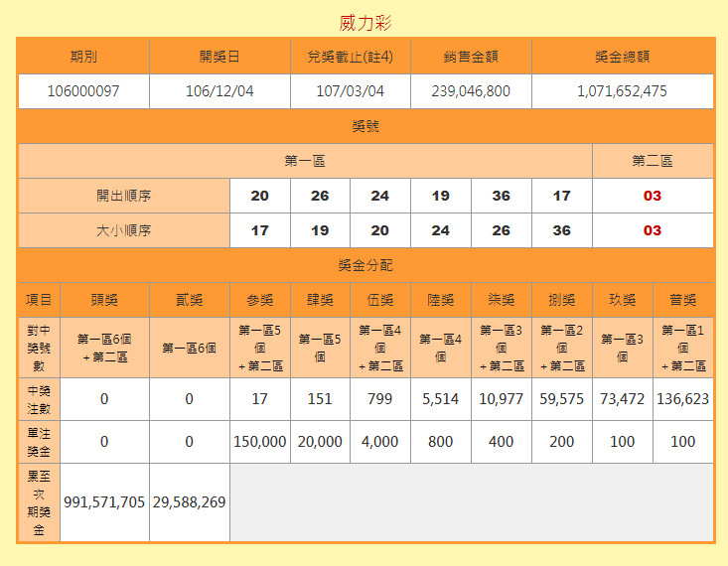Click the draw date 106/12/04
Image resolution: width=728 pixels, height=566 pixels.
pyautogui.click(x=219, y=91)
